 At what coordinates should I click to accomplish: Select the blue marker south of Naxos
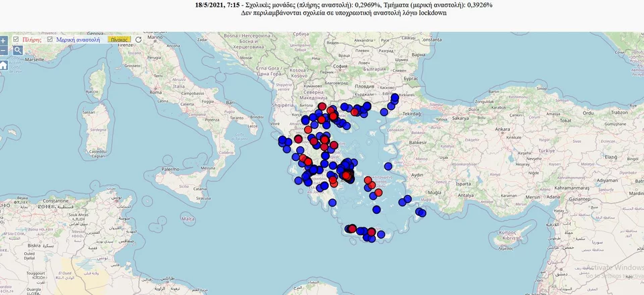[x=376, y=209]
